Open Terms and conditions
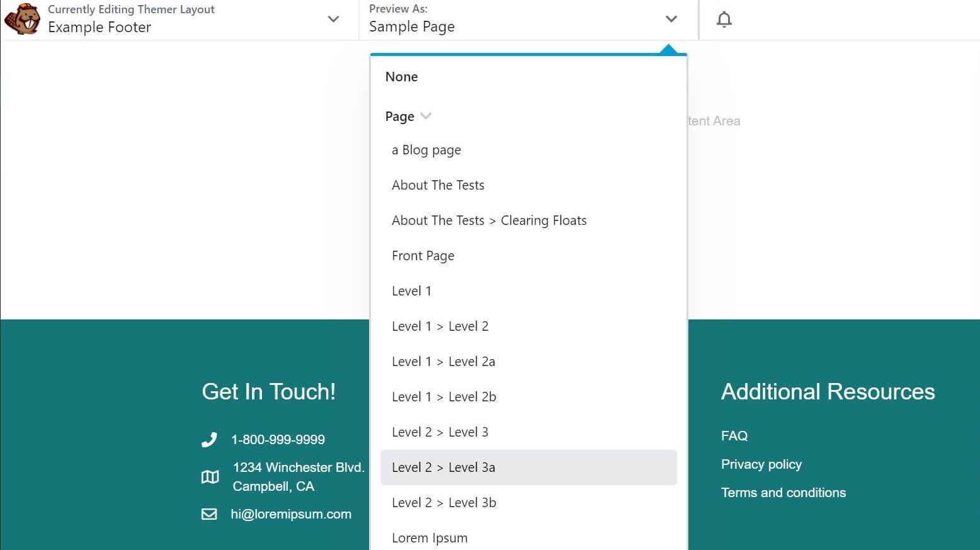The image size is (980, 550). [783, 492]
